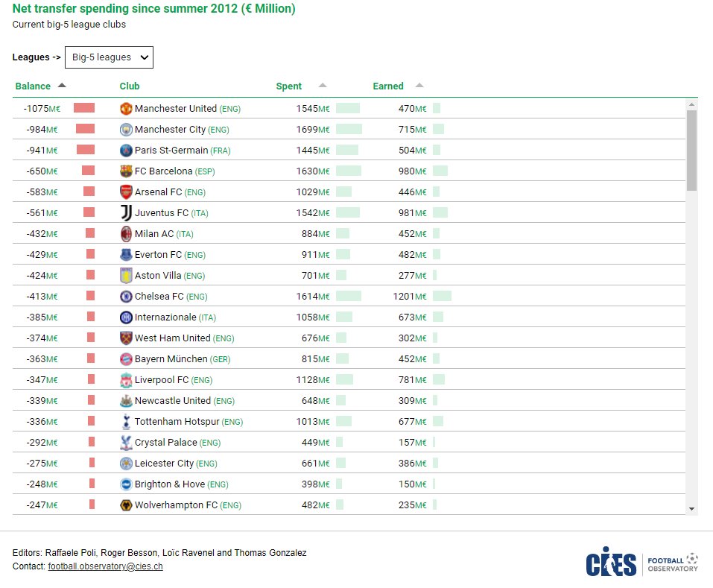Click the -1075M€ balance value
The height and width of the screenshot is (588, 713).
coord(42,109)
